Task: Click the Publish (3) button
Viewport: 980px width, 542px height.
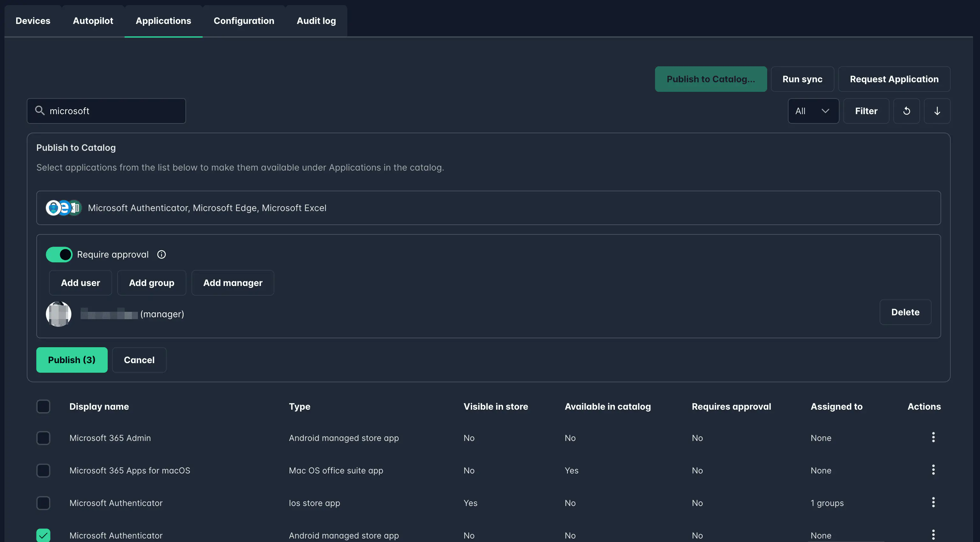Action: 71,360
